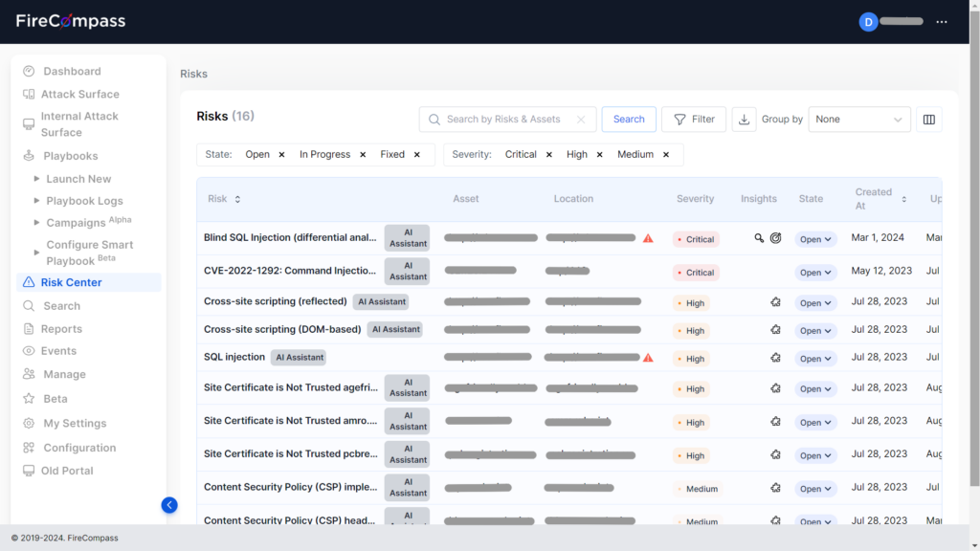
Task: Click the puzzle-piece insight icon on SQL injection row
Action: click(x=775, y=358)
